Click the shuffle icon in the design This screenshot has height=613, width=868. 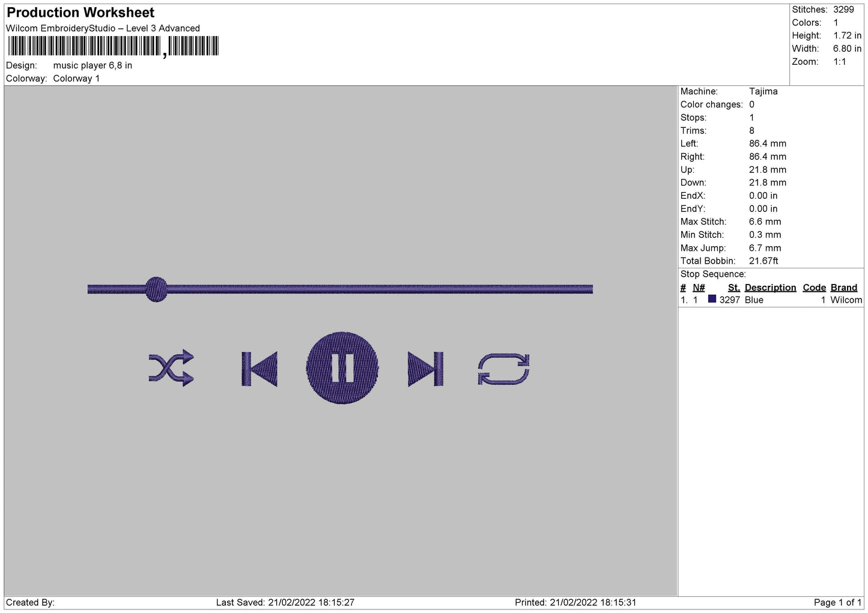171,367
